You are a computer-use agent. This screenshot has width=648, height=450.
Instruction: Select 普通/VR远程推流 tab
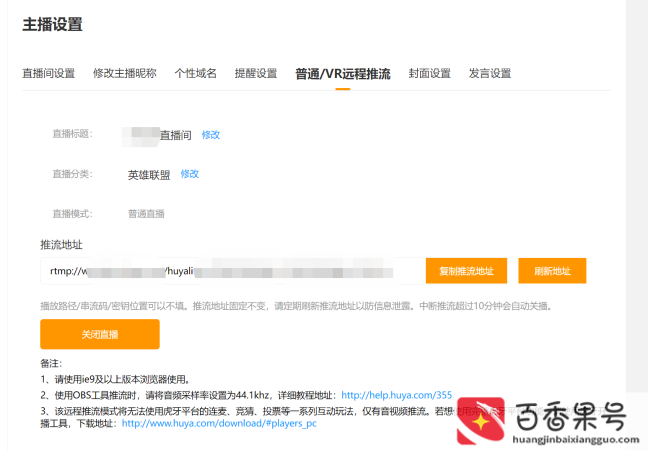(343, 74)
